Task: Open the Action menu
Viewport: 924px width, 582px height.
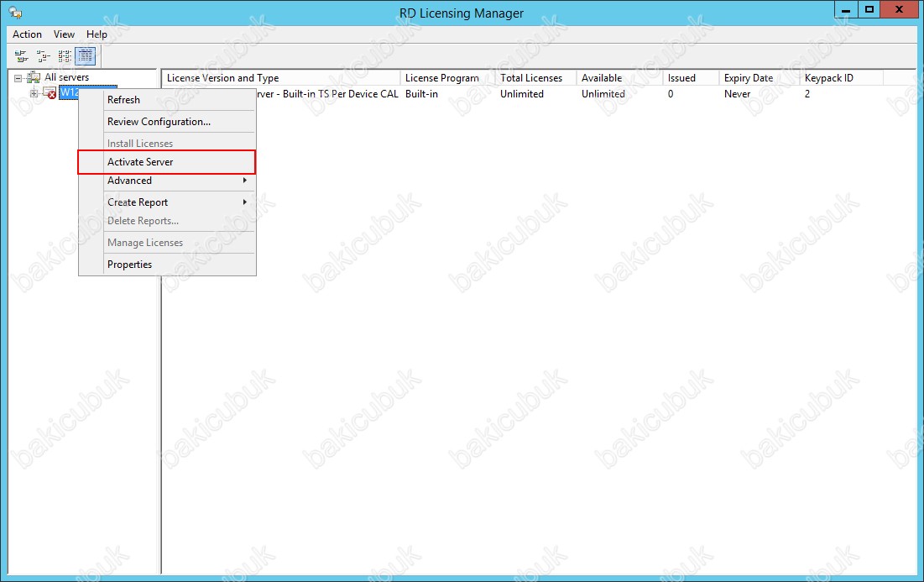Action: [x=27, y=34]
